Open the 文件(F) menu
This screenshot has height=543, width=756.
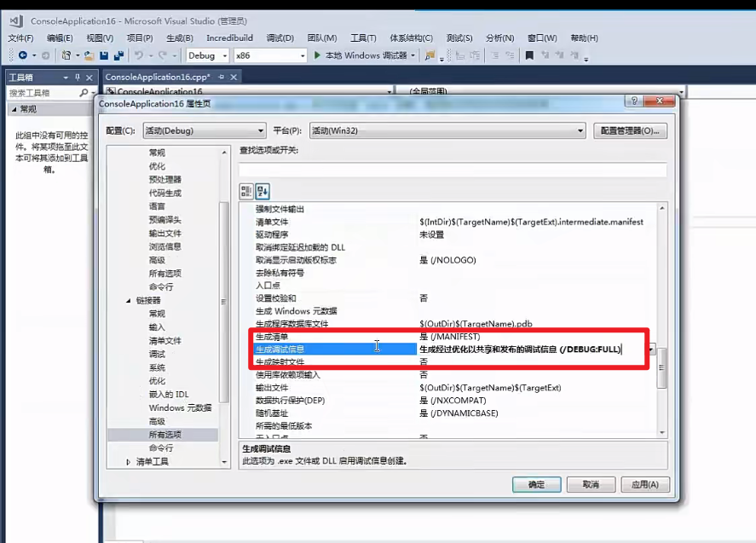(20, 38)
